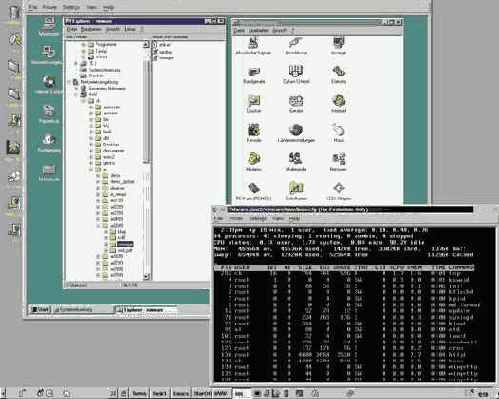
Task: Select the highlighted folder in Explorer tree
Action: pos(125,244)
